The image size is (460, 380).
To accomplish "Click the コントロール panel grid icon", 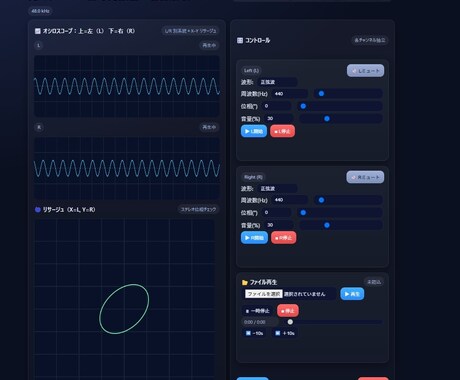I will click(240, 40).
